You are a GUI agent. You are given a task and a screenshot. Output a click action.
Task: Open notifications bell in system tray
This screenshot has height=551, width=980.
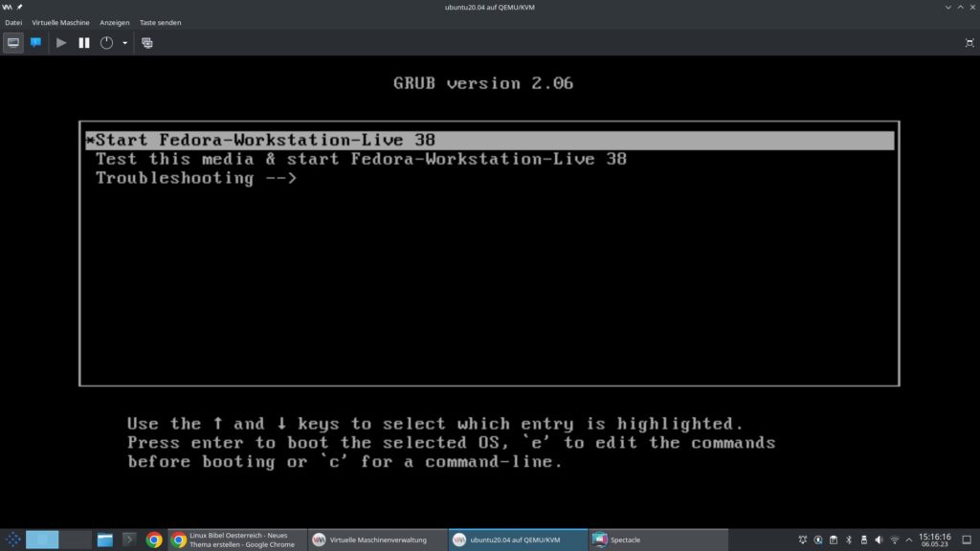[803, 540]
